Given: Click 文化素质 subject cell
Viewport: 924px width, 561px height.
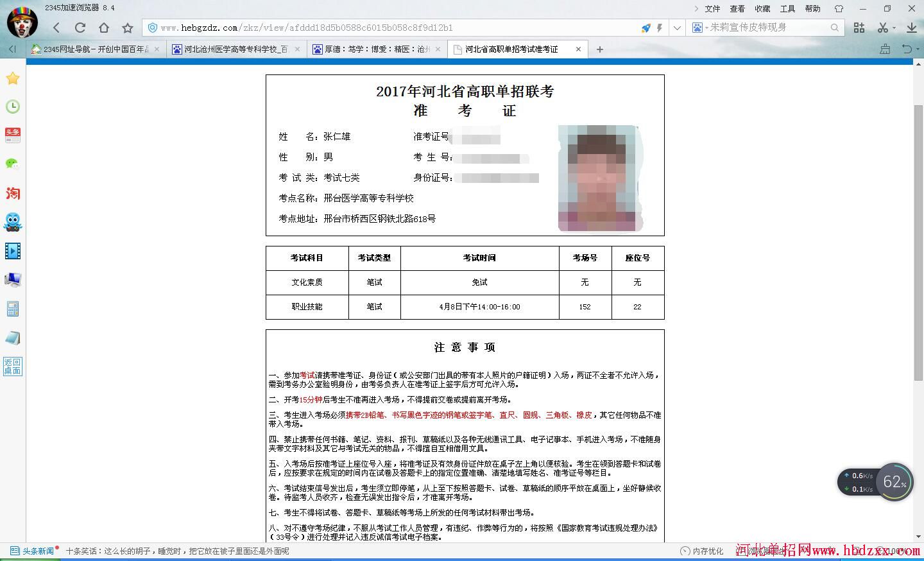Looking at the screenshot, I should pos(307,282).
